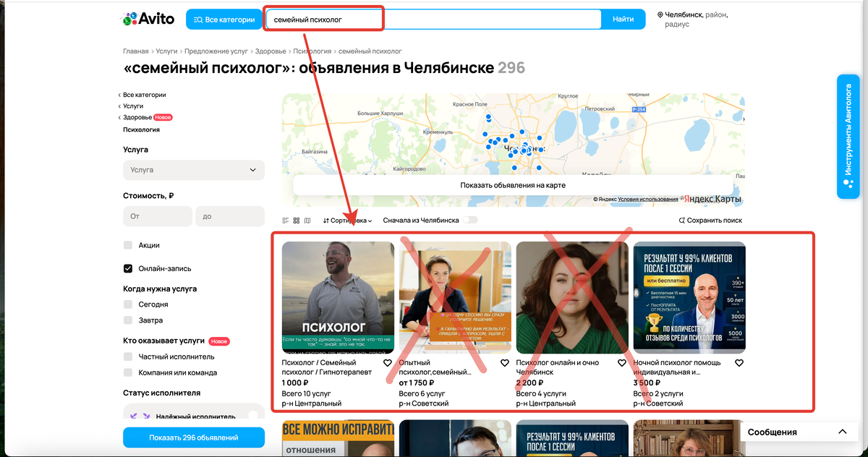The image size is (868, 457).
Task: Open the Челябинск location selector
Action: (693, 20)
